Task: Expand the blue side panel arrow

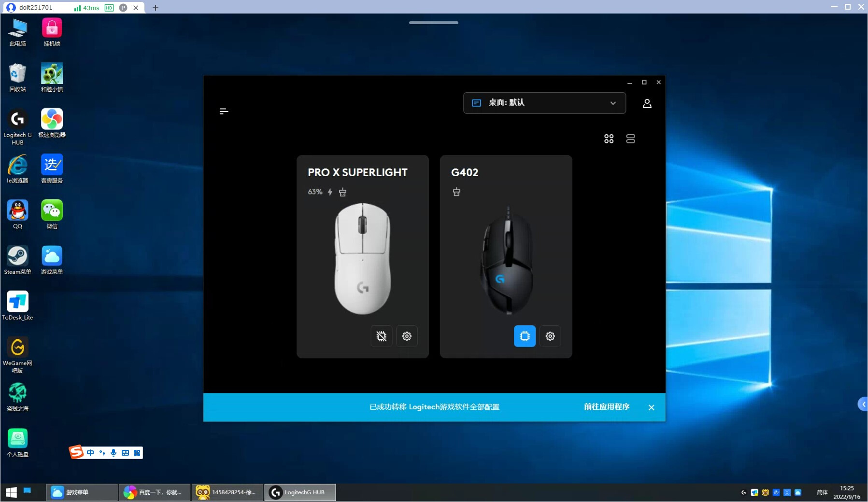Action: 863,404
